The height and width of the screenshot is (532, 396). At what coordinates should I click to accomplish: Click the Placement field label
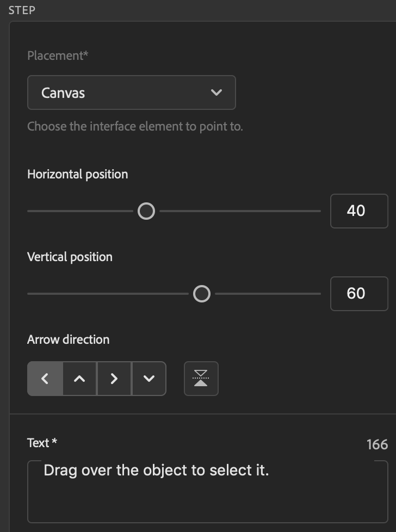pyautogui.click(x=58, y=55)
